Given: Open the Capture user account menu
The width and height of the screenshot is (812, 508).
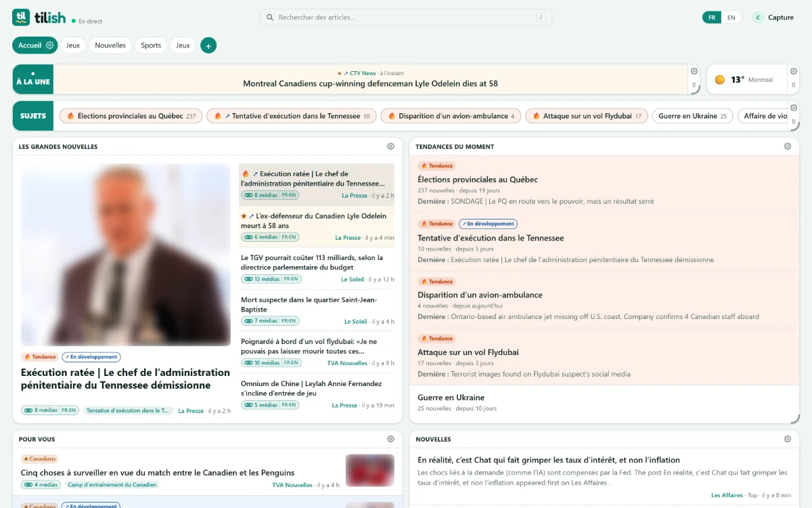Looking at the screenshot, I should (773, 18).
